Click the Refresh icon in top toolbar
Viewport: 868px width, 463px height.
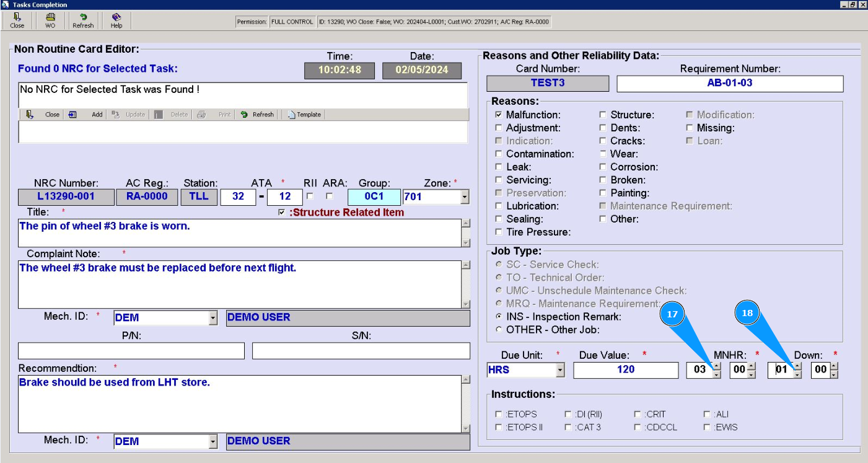[x=83, y=20]
